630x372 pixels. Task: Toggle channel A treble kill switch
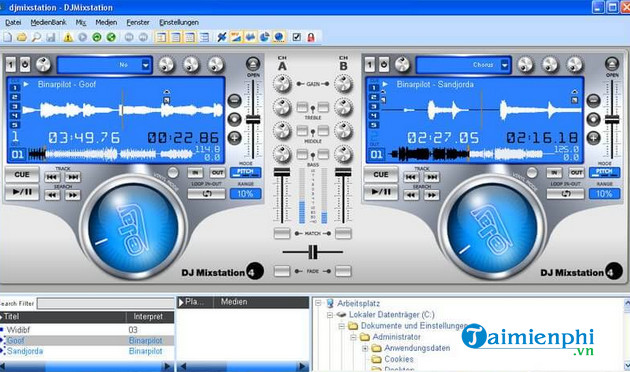302,107
